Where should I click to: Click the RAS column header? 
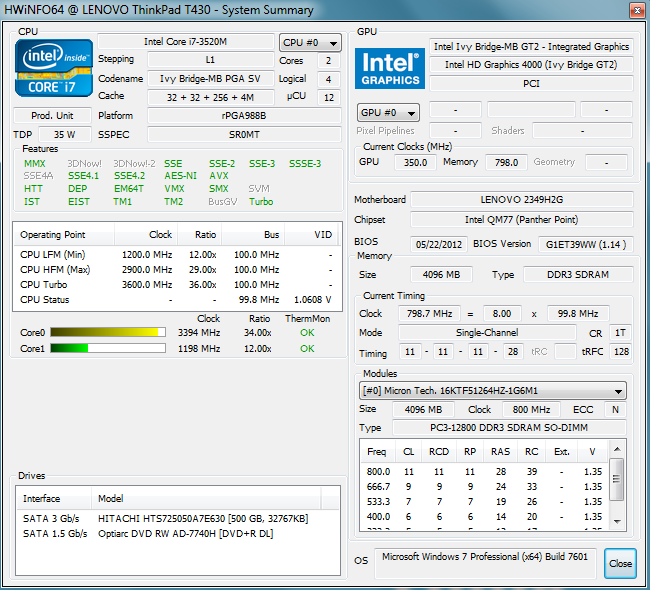[500, 452]
